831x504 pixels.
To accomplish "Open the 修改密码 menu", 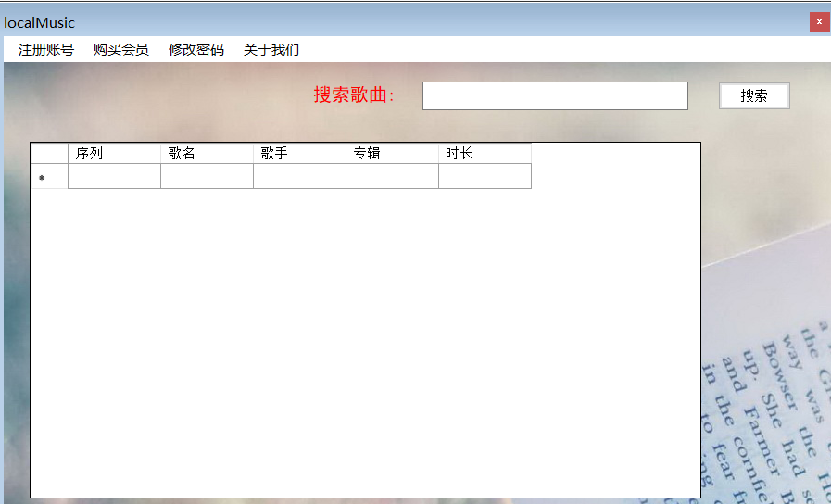I will tap(196, 50).
